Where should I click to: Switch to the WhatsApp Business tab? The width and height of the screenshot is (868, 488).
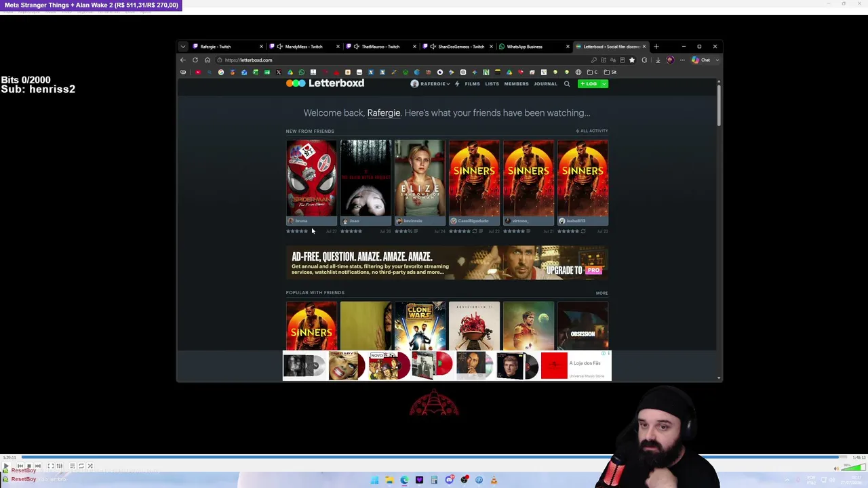click(533, 47)
